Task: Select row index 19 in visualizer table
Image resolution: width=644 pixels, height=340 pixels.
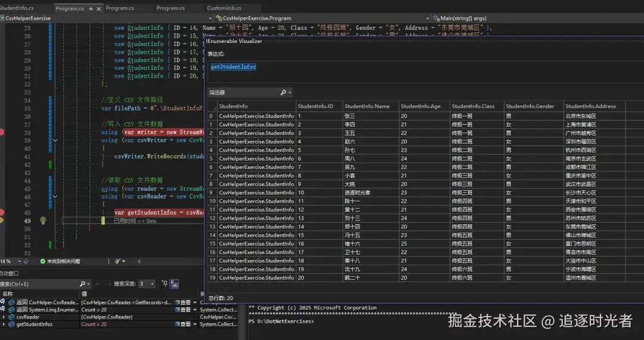Action: coord(212,277)
